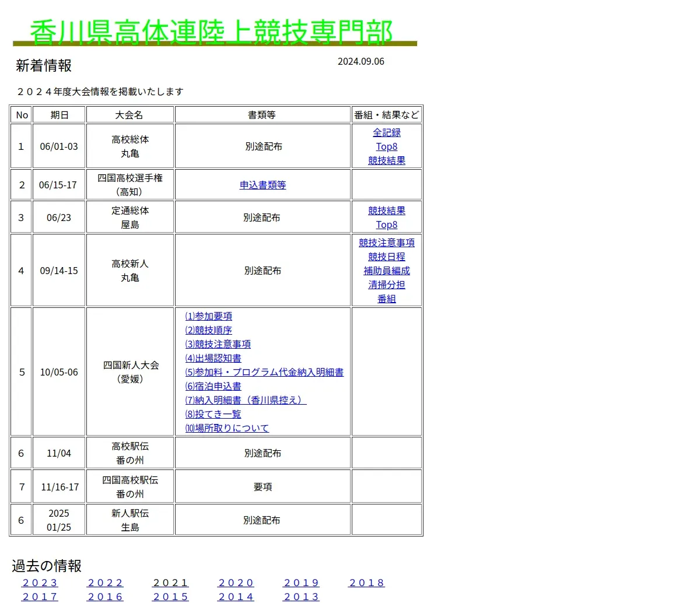
Task: Open (4)出場認知書 link
Action: (x=213, y=358)
